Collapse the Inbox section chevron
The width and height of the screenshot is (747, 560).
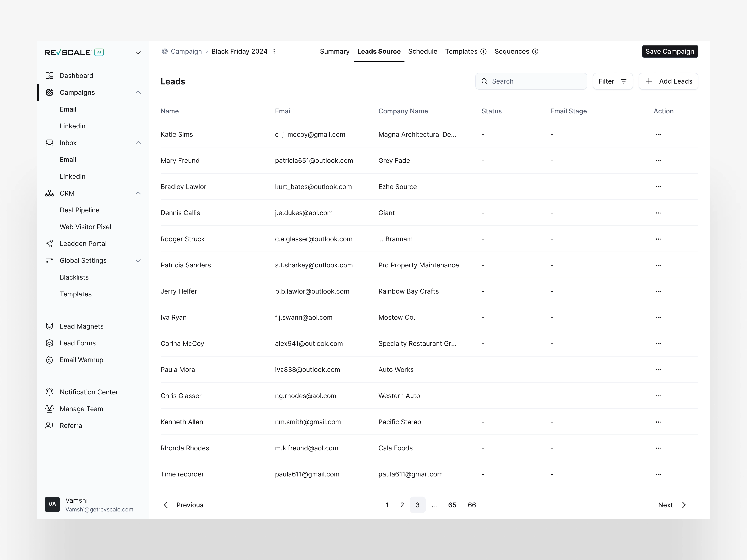click(x=138, y=143)
